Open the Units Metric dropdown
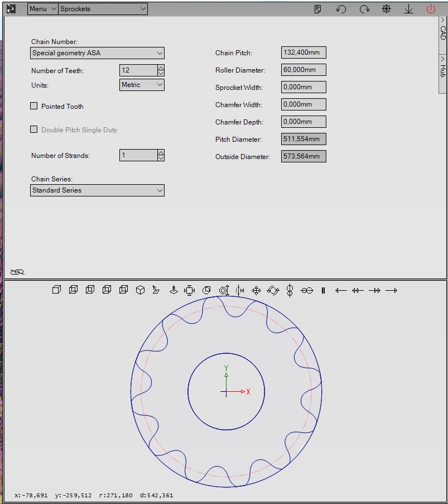 click(142, 85)
